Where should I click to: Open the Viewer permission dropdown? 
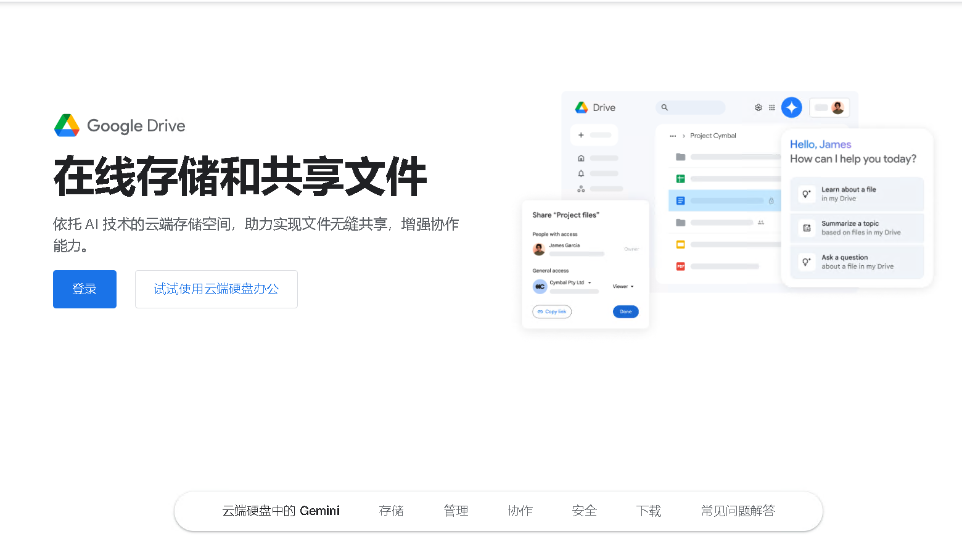tap(623, 286)
